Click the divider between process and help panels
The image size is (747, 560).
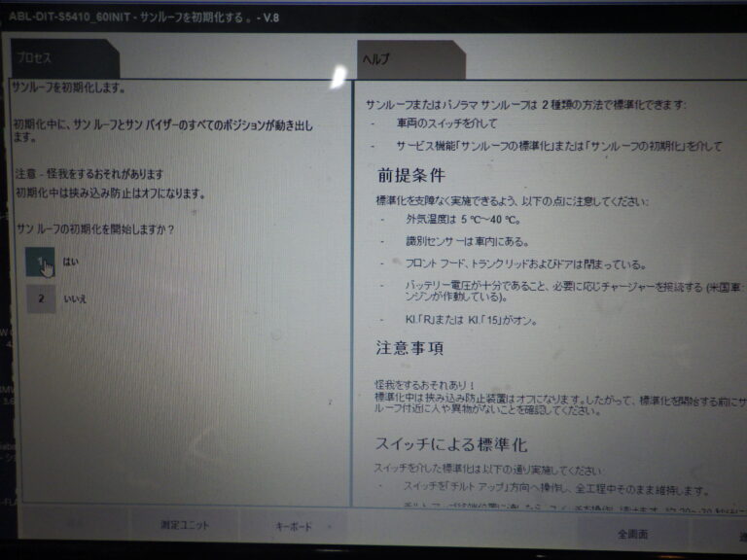click(x=351, y=292)
